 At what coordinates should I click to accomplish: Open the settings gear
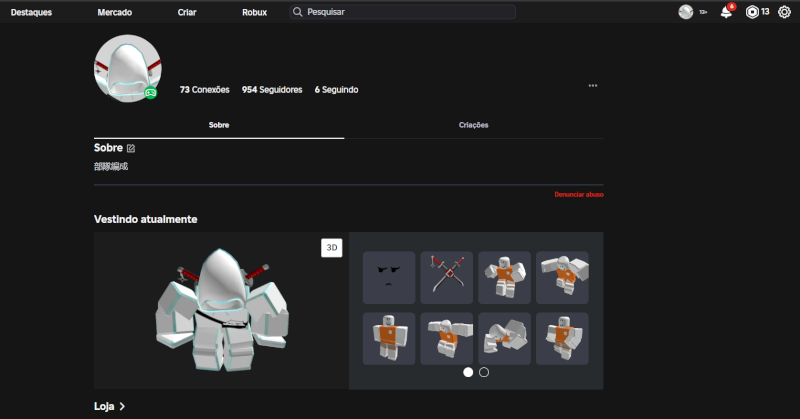[784, 12]
